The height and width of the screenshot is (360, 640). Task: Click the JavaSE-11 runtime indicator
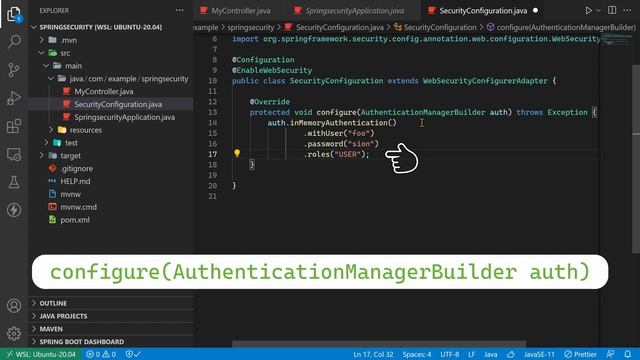click(x=539, y=354)
